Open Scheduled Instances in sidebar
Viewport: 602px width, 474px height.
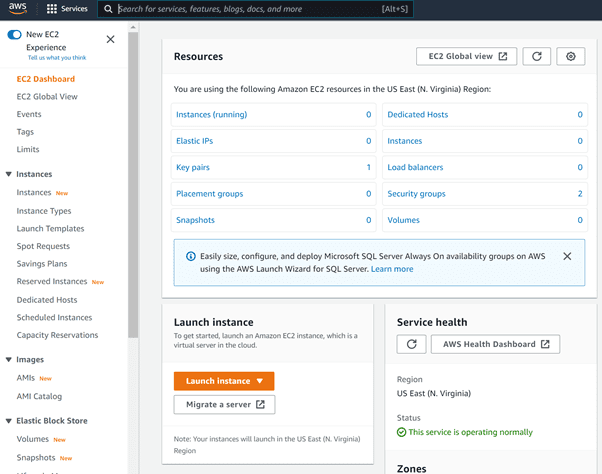[54, 318]
